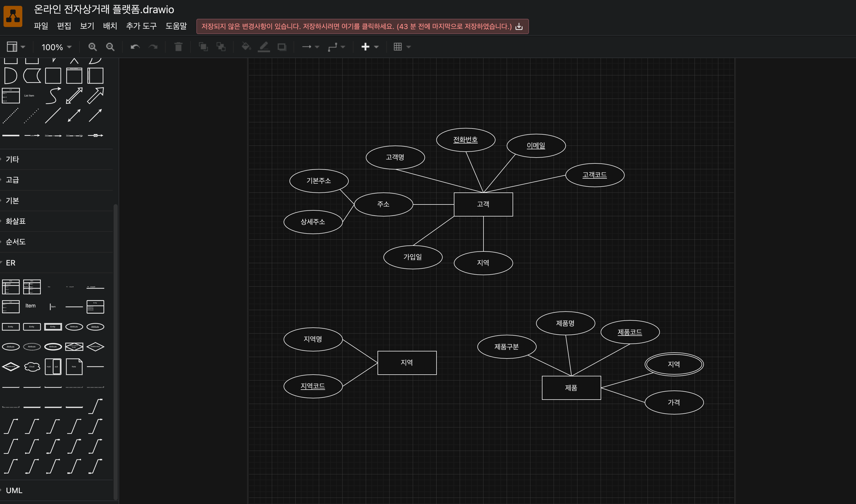
Task: Select the main/sub hierarchy shape
Action: 53,367
